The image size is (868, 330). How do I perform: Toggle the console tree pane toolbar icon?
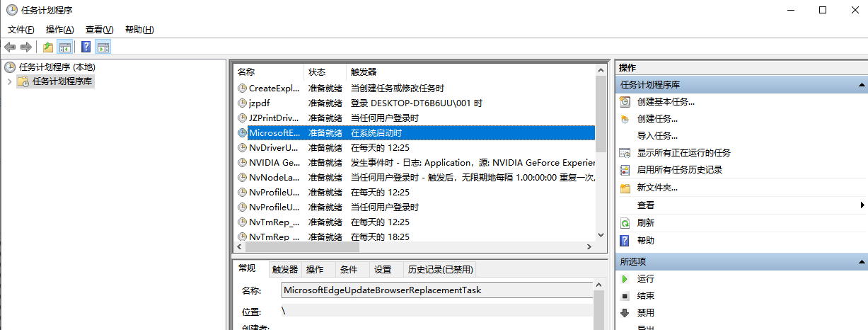point(64,47)
